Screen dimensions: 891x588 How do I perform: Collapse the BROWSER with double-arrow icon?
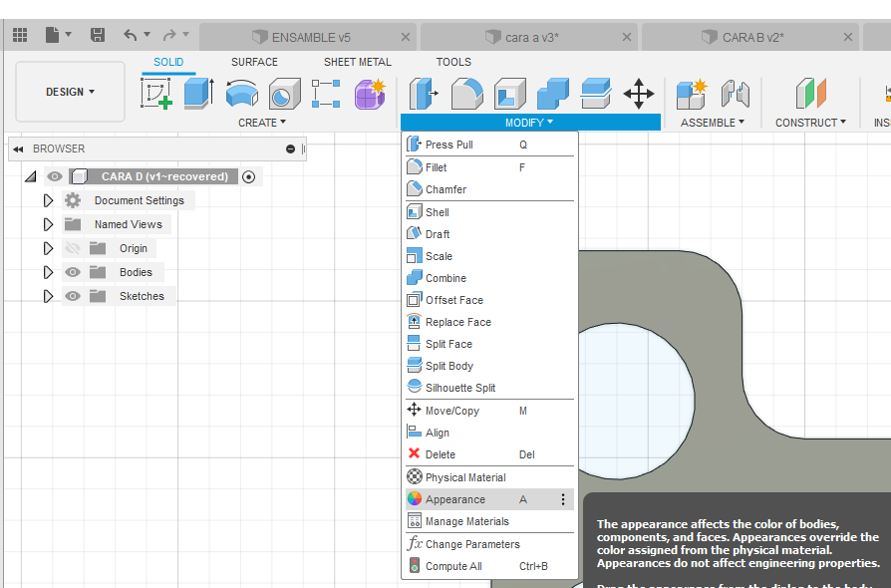coord(18,148)
